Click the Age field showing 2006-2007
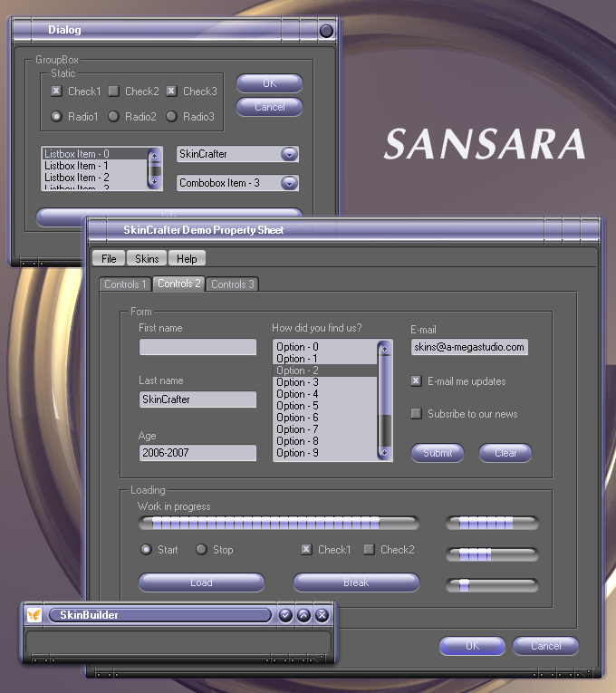Viewport: 616px width, 693px height. click(x=197, y=453)
